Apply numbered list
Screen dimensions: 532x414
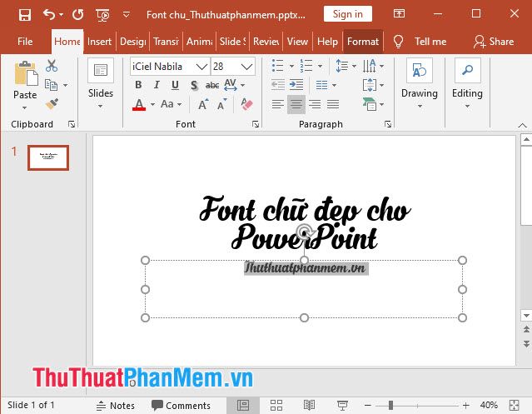coord(306,66)
